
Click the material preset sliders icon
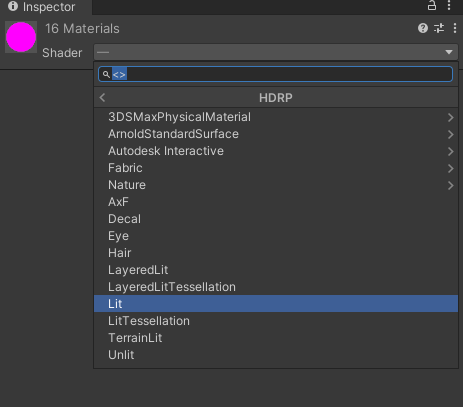tap(439, 28)
